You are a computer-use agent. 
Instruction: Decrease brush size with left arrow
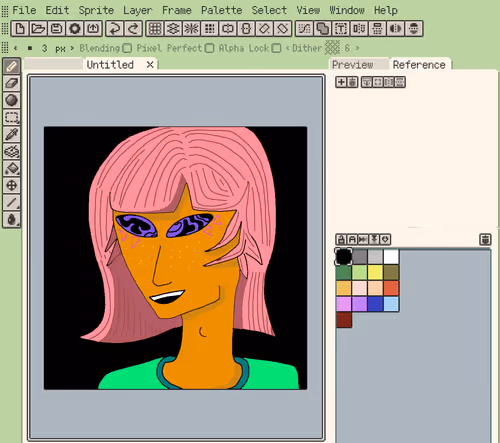click(15, 48)
